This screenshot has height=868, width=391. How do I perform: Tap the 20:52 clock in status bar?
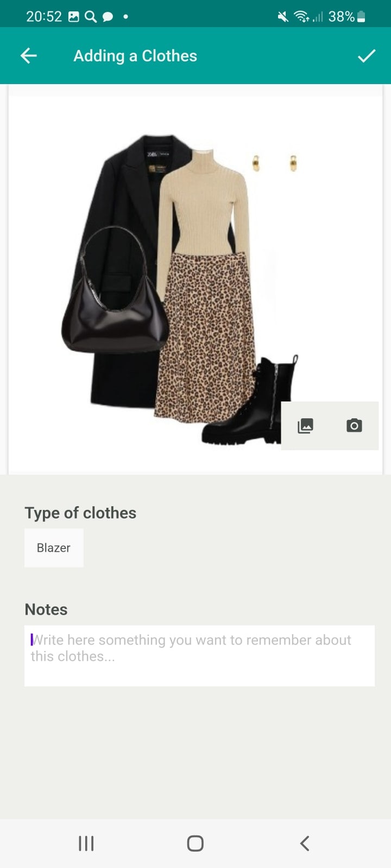click(44, 17)
